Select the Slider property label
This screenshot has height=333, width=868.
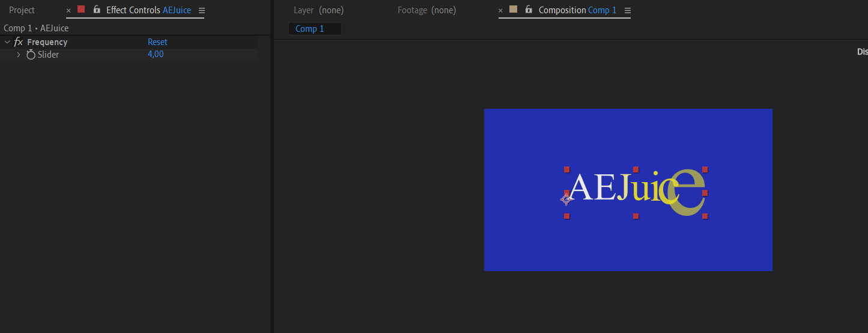tap(48, 55)
